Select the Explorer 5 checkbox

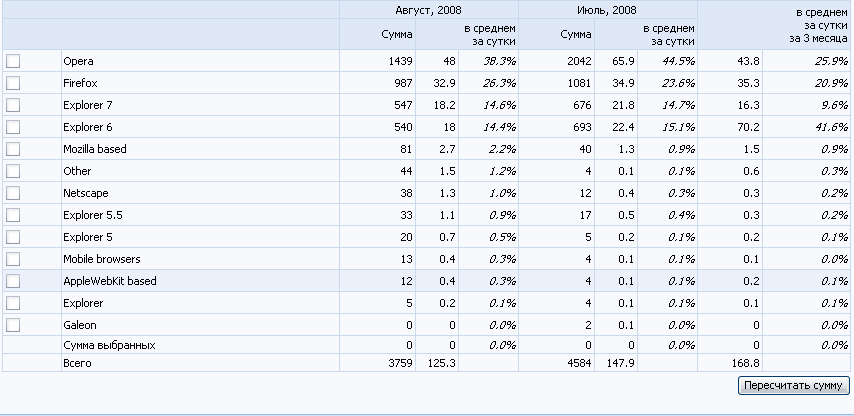coord(13,237)
